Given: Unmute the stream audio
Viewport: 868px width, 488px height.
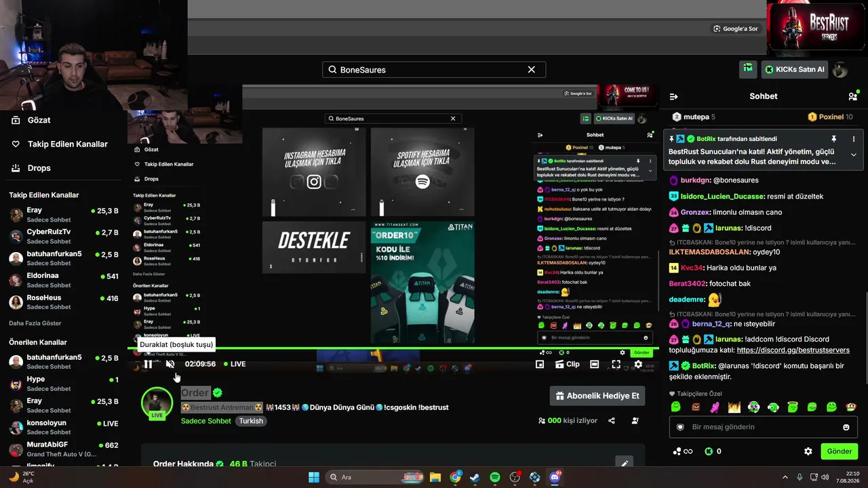Looking at the screenshot, I should point(170,364).
